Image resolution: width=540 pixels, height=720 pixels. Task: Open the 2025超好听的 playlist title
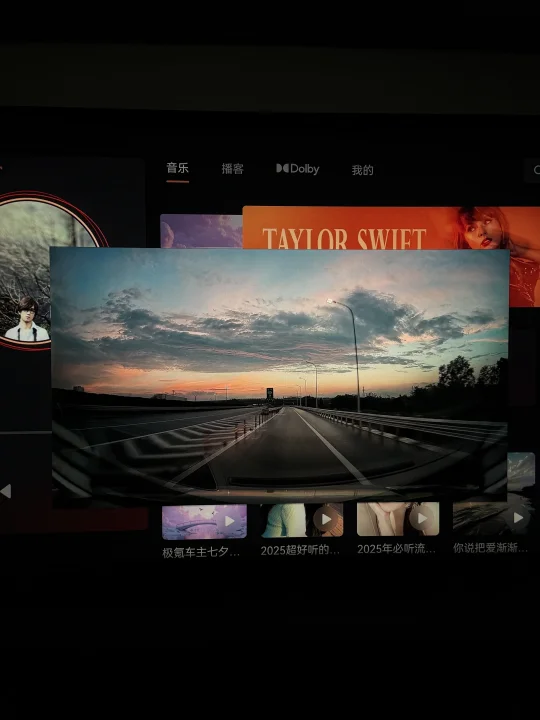click(300, 550)
